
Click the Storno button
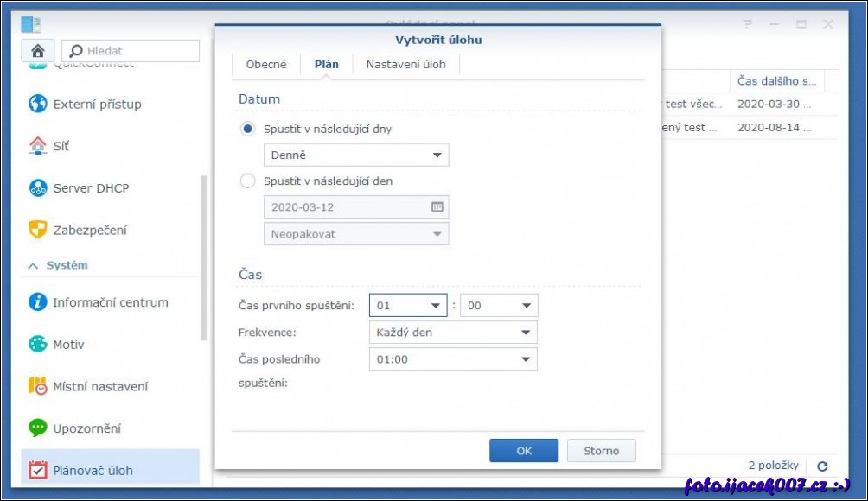601,451
